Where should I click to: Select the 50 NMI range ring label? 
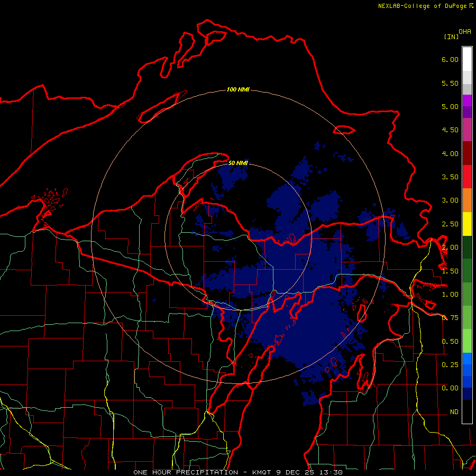click(238, 163)
